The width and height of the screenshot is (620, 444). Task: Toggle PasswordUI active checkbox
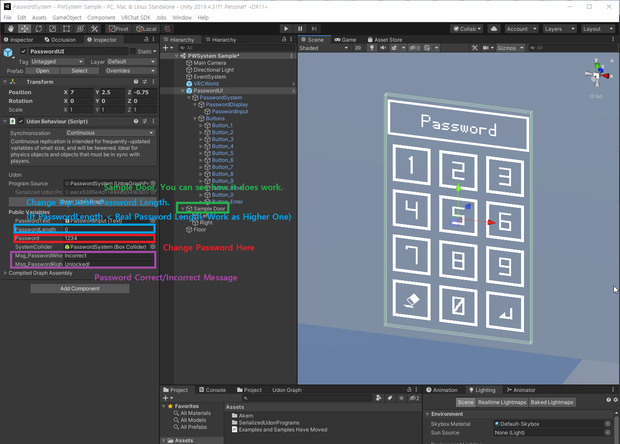coord(23,51)
